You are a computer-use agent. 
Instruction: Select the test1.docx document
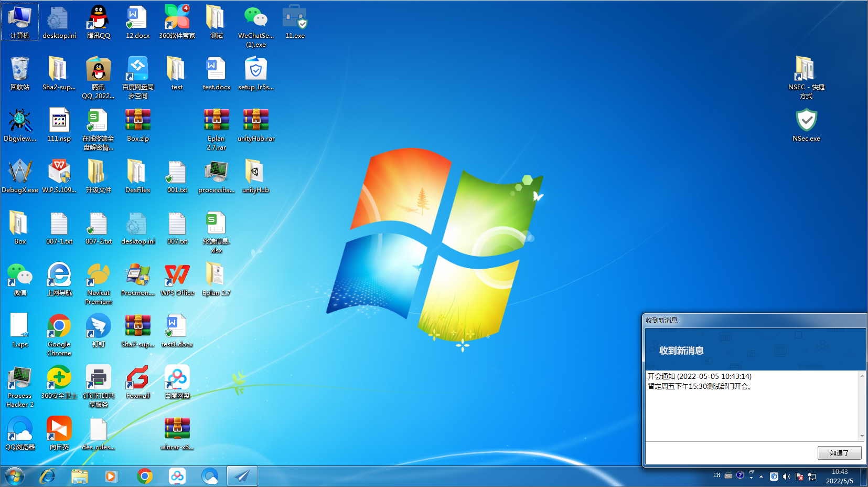click(x=177, y=331)
